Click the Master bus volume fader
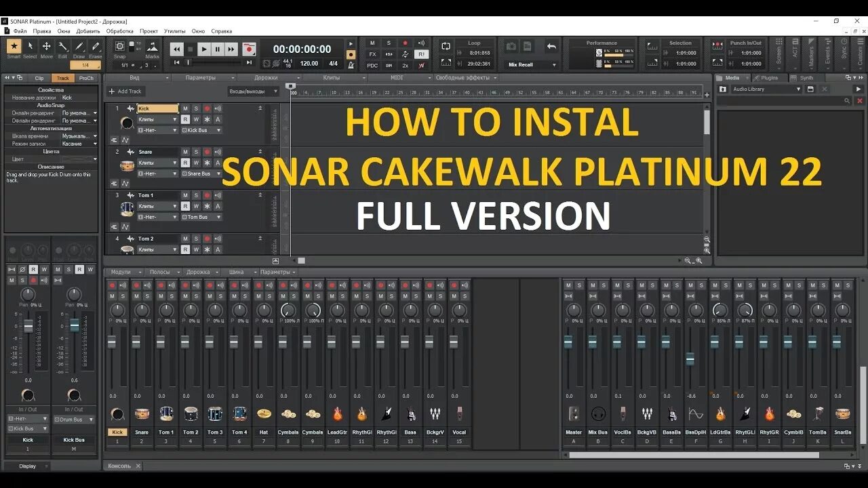The image size is (868, 488). coord(568,342)
